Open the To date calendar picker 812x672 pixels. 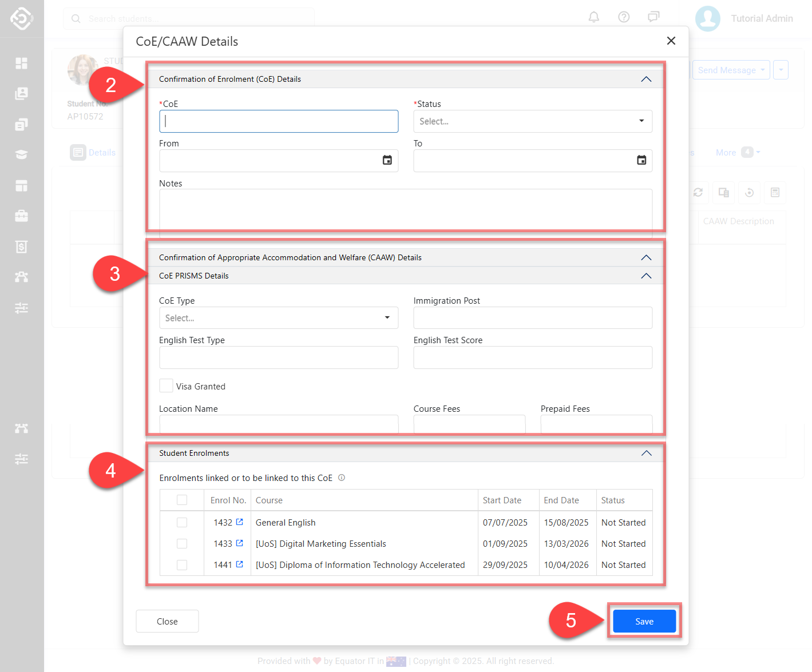click(x=641, y=161)
